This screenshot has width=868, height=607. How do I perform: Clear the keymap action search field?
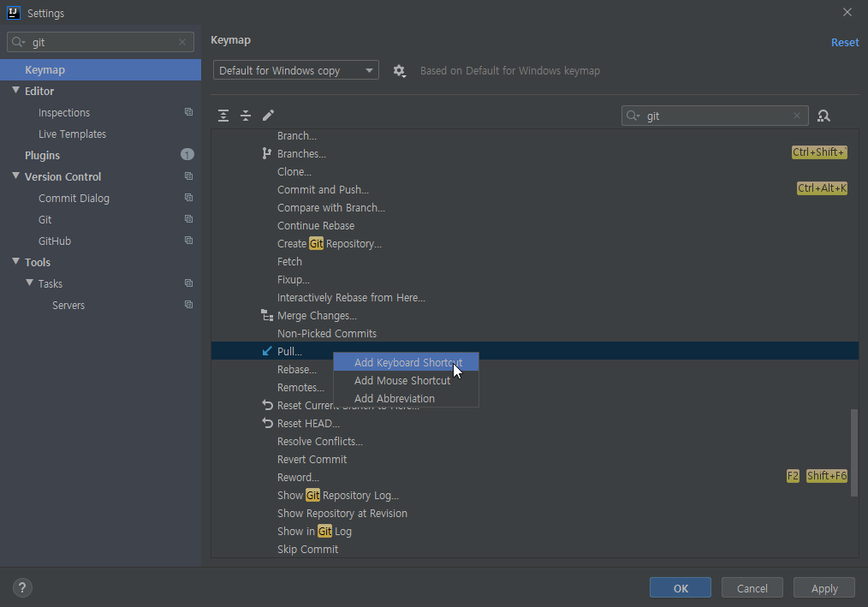tap(797, 116)
